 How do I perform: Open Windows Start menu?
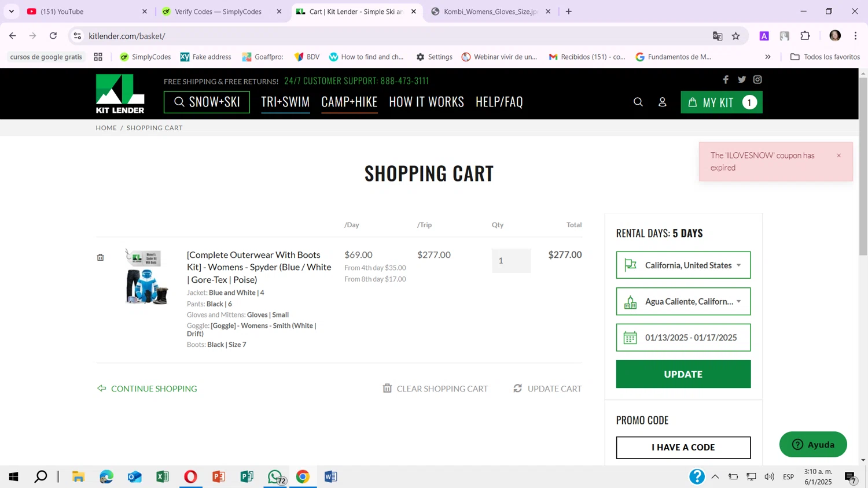tap(13, 476)
